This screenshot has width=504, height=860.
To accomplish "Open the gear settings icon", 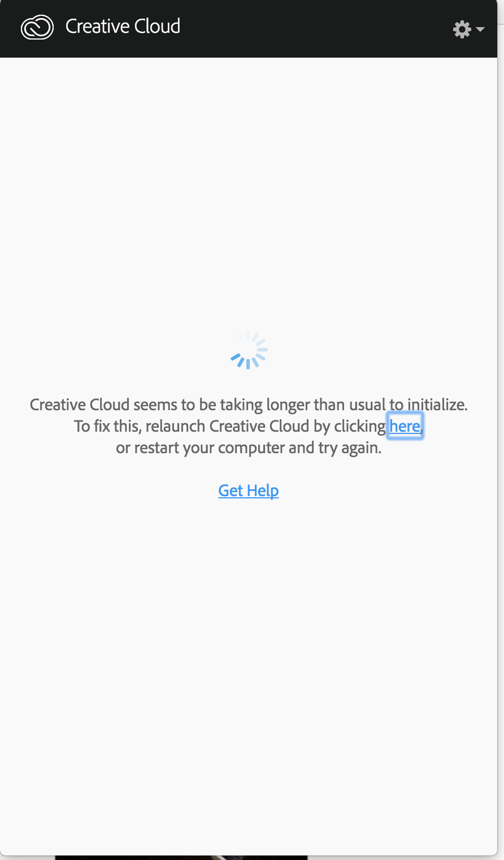I will click(462, 29).
